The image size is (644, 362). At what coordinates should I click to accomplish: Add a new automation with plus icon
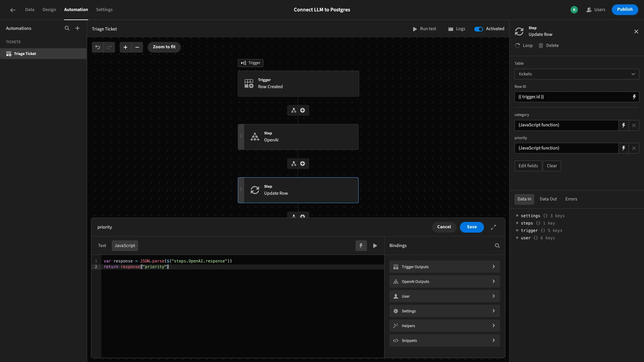pos(77,28)
